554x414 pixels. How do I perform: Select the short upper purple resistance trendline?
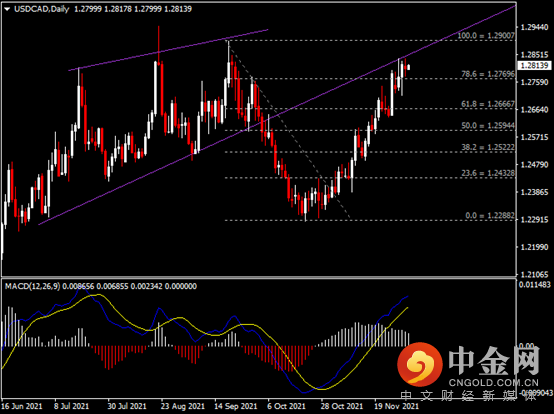(168, 50)
